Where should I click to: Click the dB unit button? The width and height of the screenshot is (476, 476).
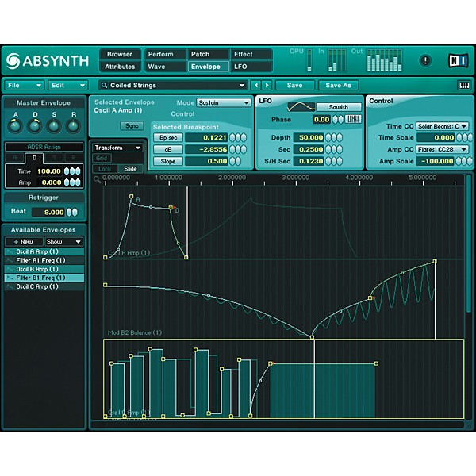coord(168,149)
